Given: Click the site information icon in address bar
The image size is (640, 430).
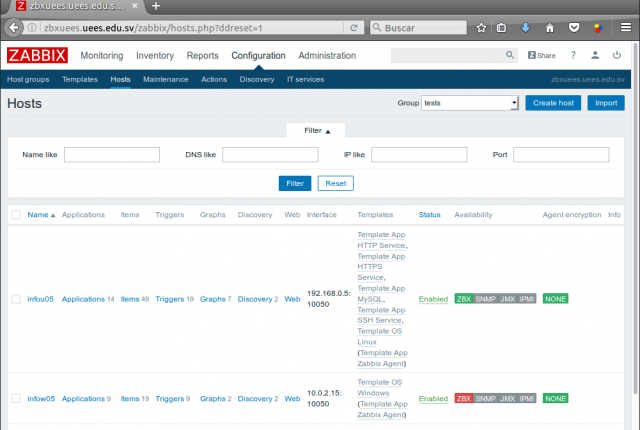Looking at the screenshot, I should 31,28.
